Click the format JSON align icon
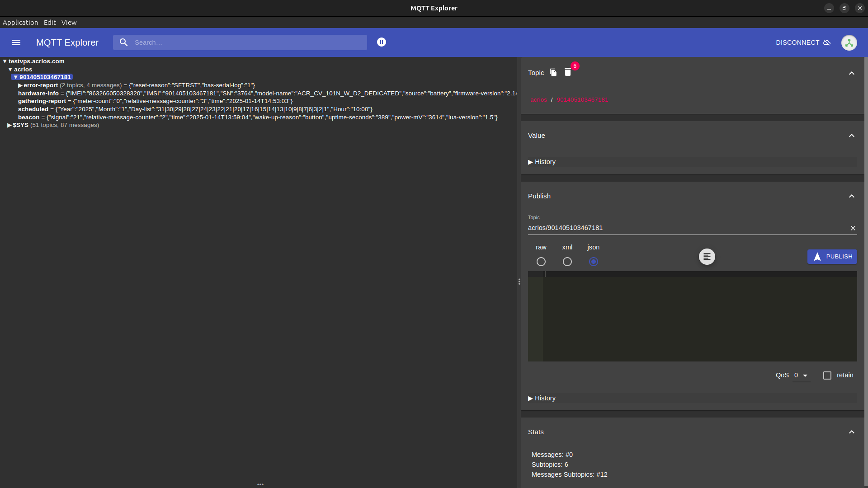868x488 pixels. tap(707, 257)
